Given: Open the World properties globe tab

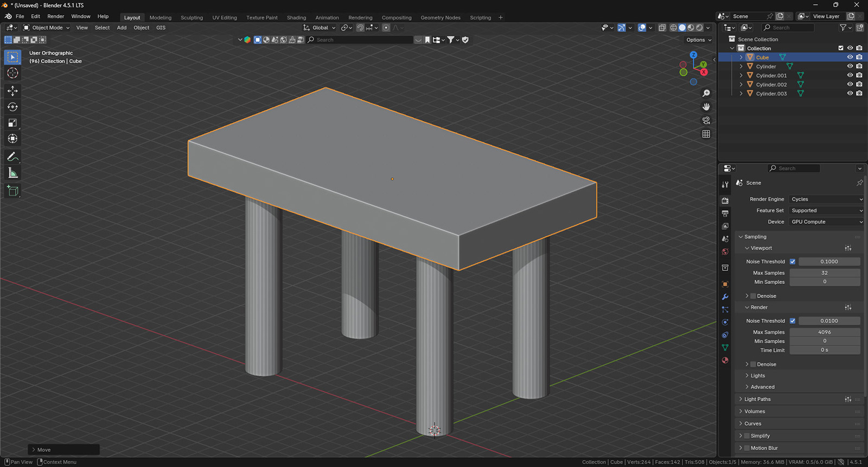Looking at the screenshot, I should coord(725,252).
